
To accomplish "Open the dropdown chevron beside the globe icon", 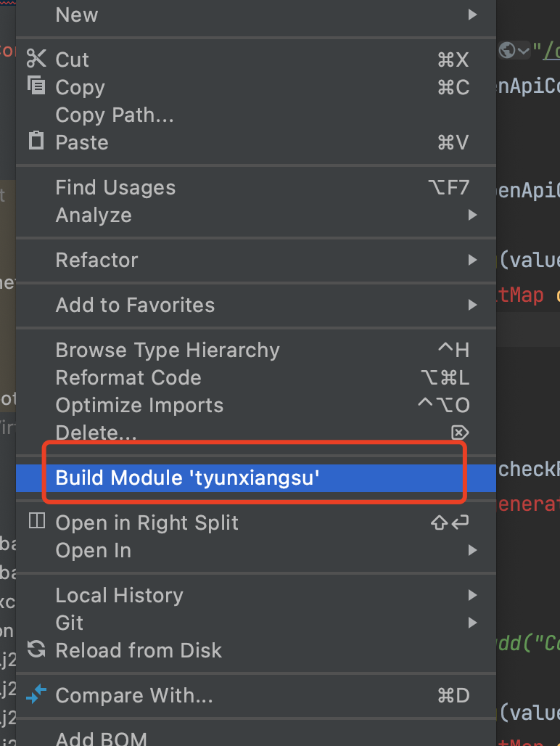I will coord(524,50).
